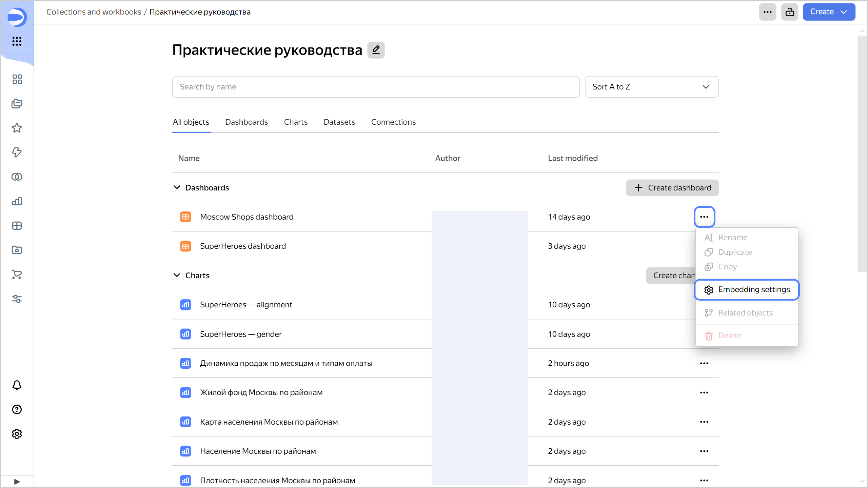Click the workbook three-dots button in header
The height and width of the screenshot is (488, 868).
tap(768, 12)
